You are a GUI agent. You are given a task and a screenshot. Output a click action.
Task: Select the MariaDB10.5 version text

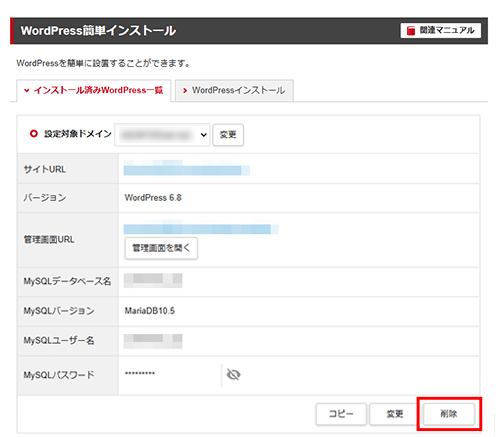pyautogui.click(x=150, y=311)
